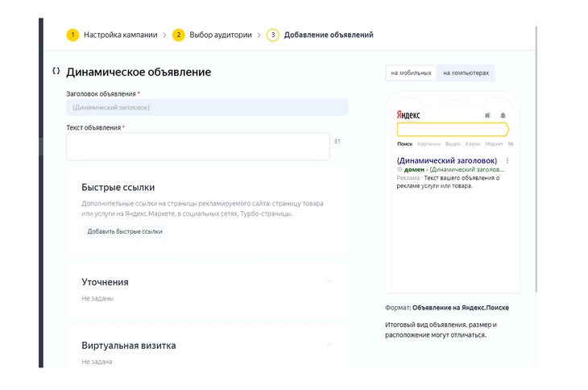The height and width of the screenshot is (390, 588).
Task: Switch preview to на мобильных tab
Action: tap(411, 73)
